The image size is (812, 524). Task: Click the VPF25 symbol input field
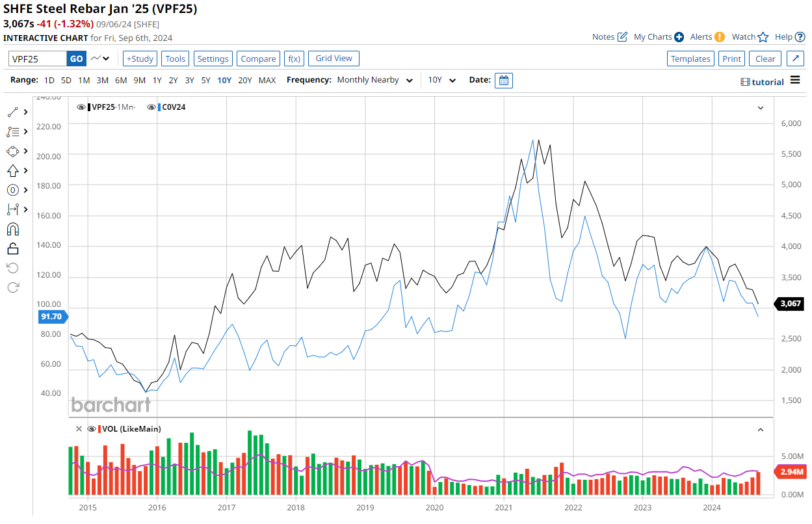pos(38,59)
